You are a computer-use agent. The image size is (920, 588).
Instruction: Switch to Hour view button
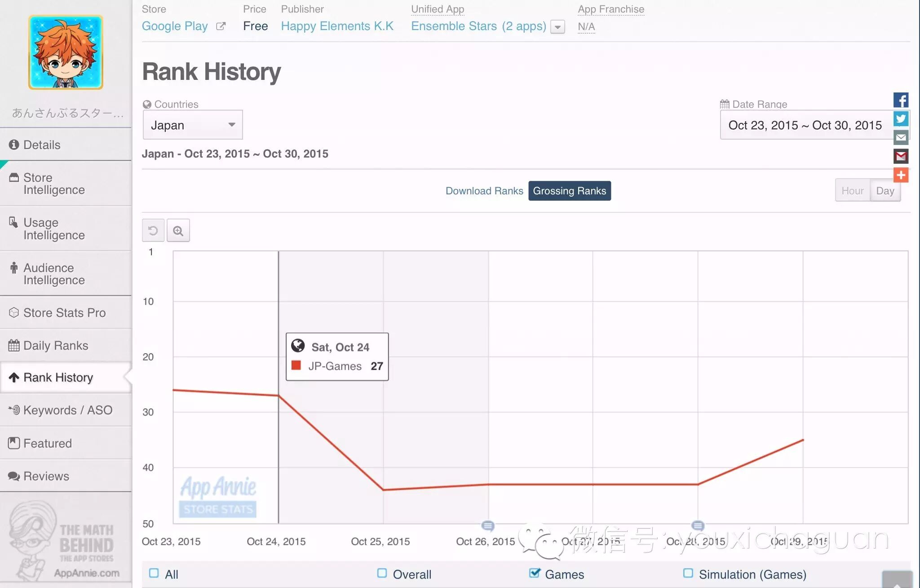852,191
